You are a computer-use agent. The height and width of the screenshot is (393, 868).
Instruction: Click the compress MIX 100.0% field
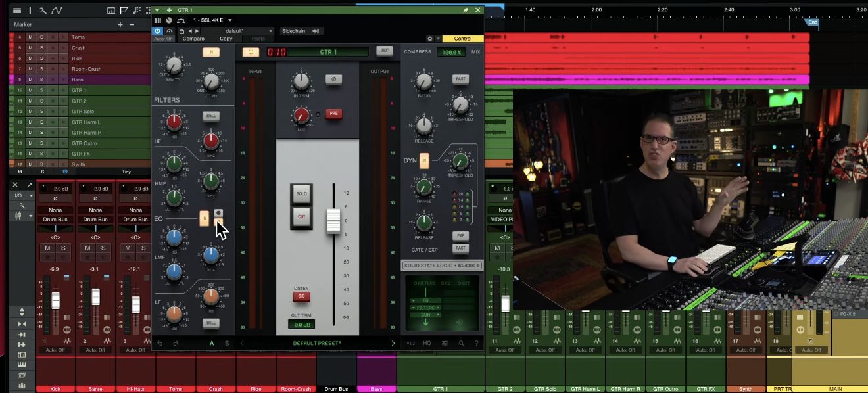[x=450, y=52]
